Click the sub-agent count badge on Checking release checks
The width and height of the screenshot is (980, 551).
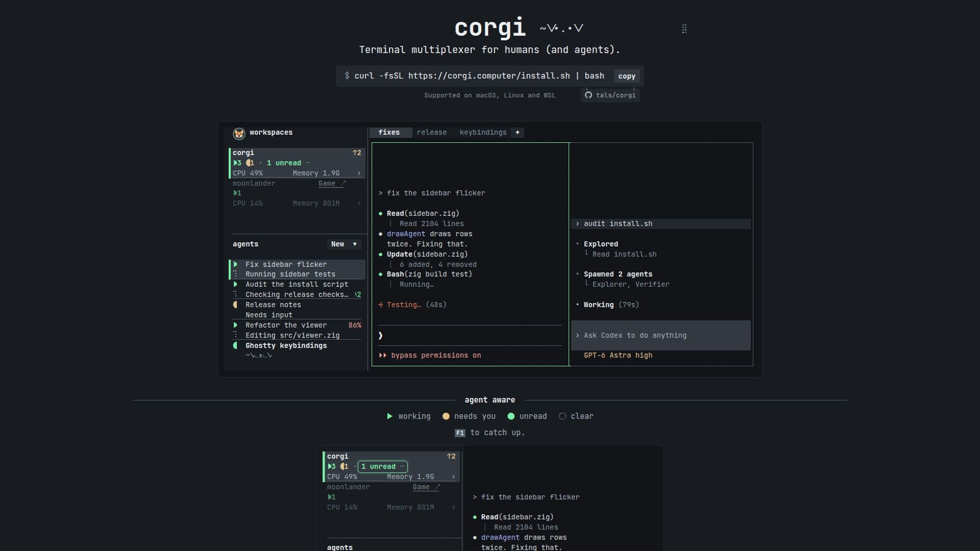(x=358, y=294)
